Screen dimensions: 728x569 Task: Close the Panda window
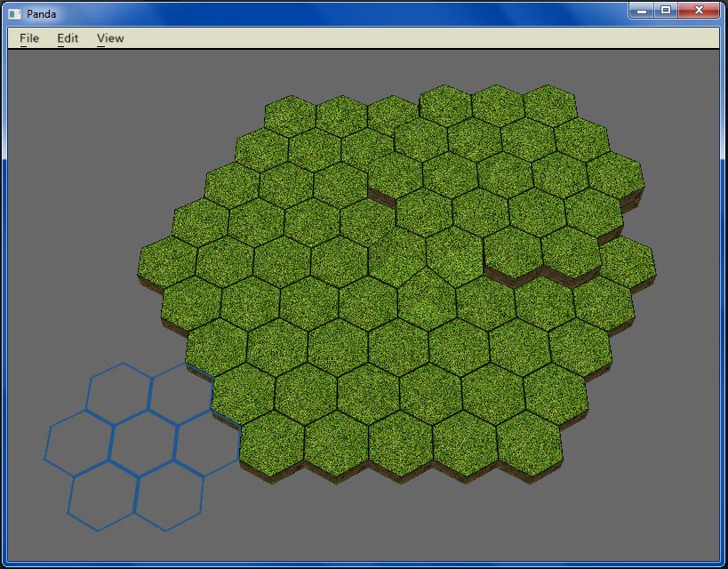pos(699,10)
